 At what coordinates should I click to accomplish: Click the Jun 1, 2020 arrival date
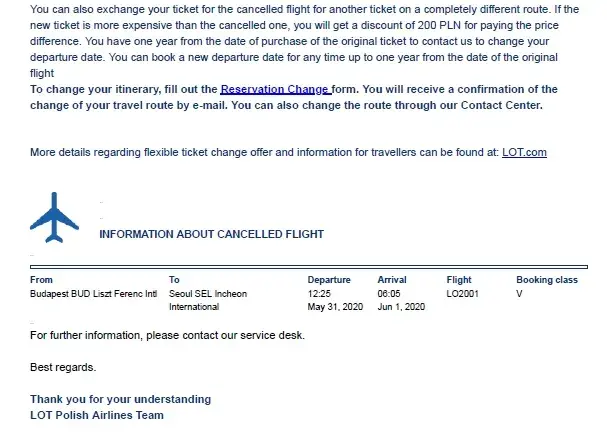click(x=401, y=307)
